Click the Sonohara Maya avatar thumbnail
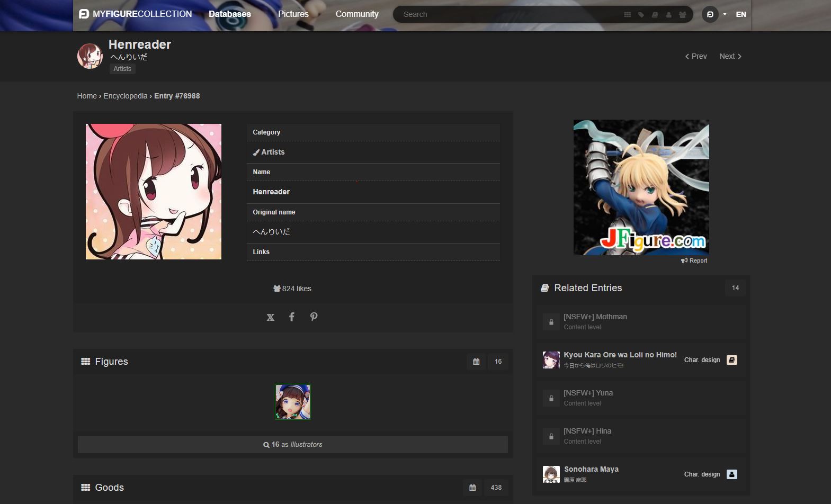Viewport: 831px width, 504px height. (551, 474)
